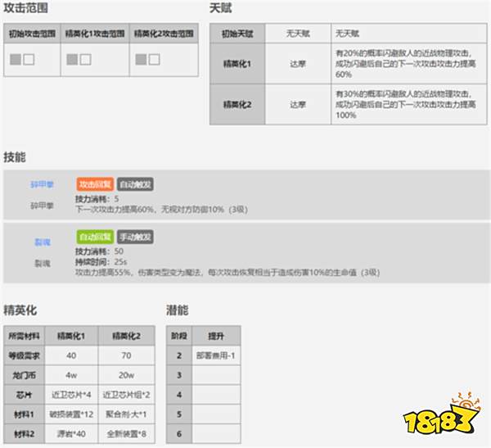The height and width of the screenshot is (448, 491).
Task: Click the gray 手动触发 tag
Action: pyautogui.click(x=135, y=237)
